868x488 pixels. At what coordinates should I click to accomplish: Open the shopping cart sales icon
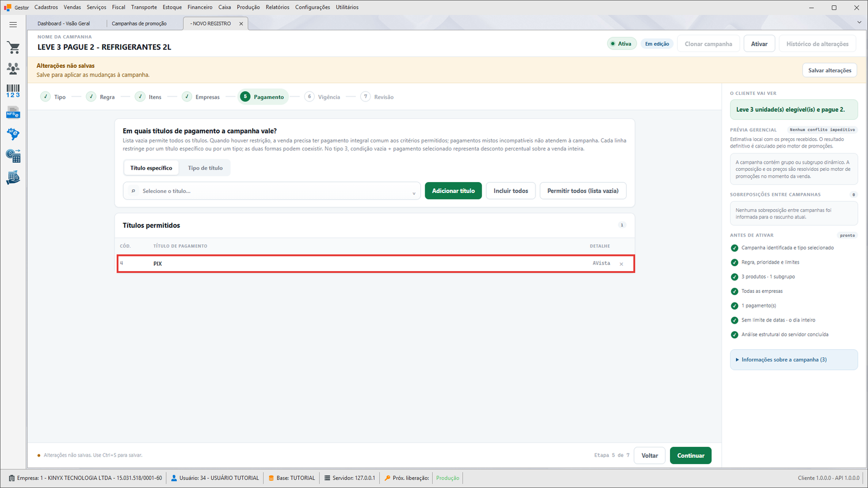coord(13,48)
